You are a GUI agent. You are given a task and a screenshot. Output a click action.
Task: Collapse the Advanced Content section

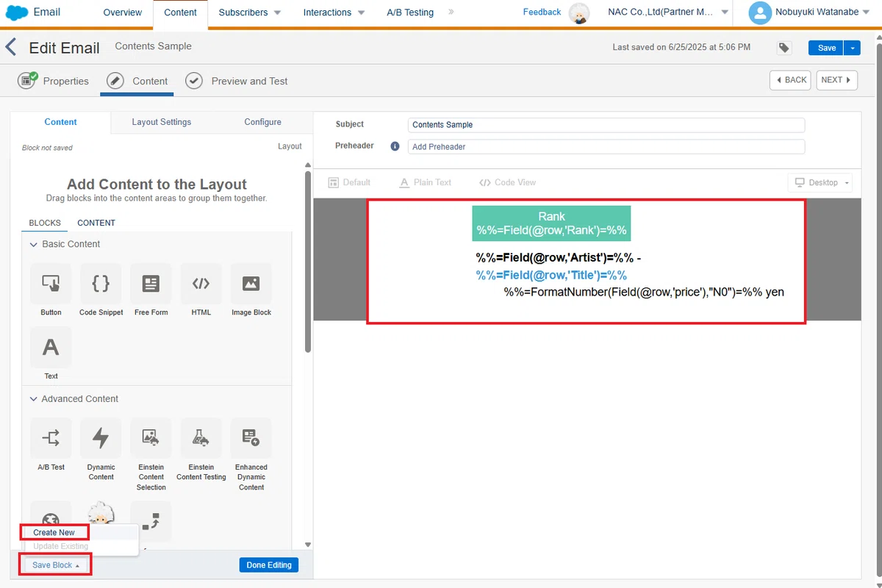pos(33,398)
